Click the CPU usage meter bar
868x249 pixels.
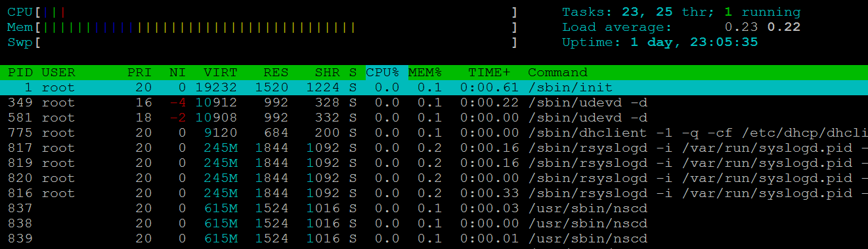click(x=263, y=12)
